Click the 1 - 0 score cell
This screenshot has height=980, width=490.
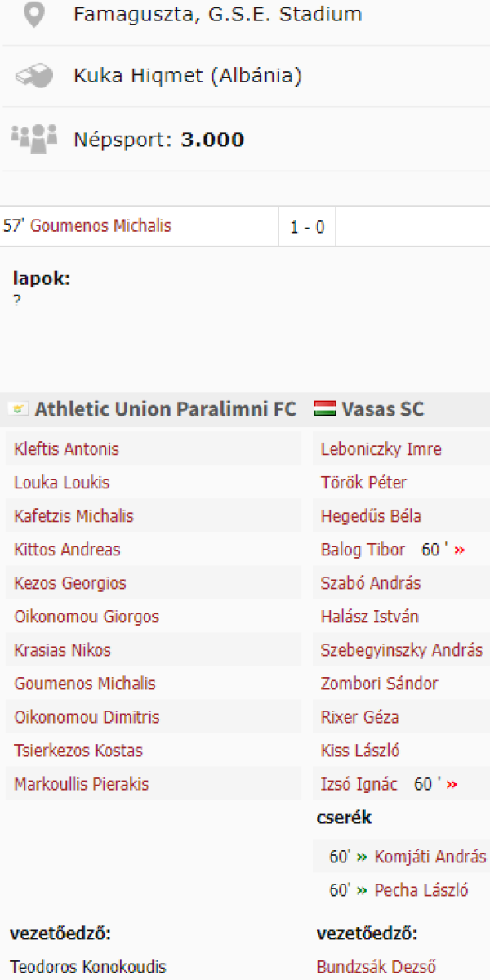point(307,227)
